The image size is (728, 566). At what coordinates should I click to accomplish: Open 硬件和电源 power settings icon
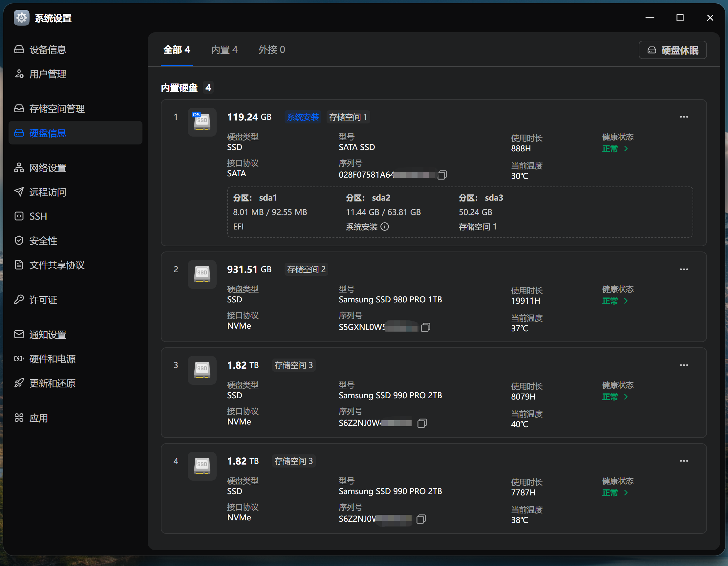tap(19, 359)
